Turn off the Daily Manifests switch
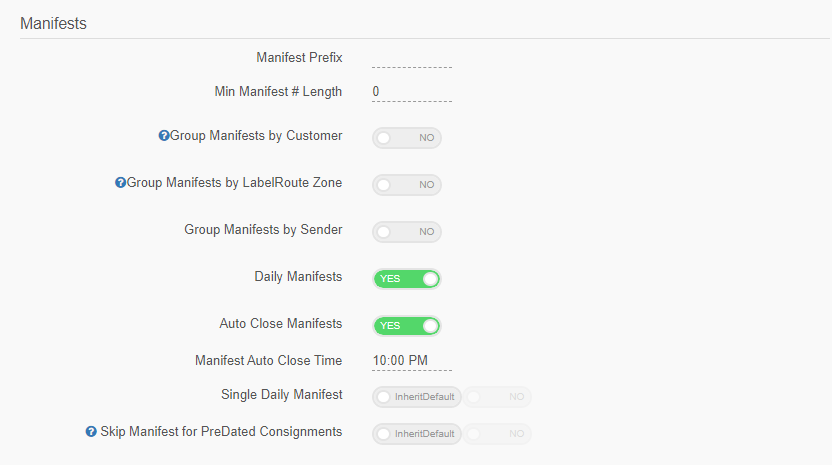This screenshot has width=832, height=465. [407, 279]
